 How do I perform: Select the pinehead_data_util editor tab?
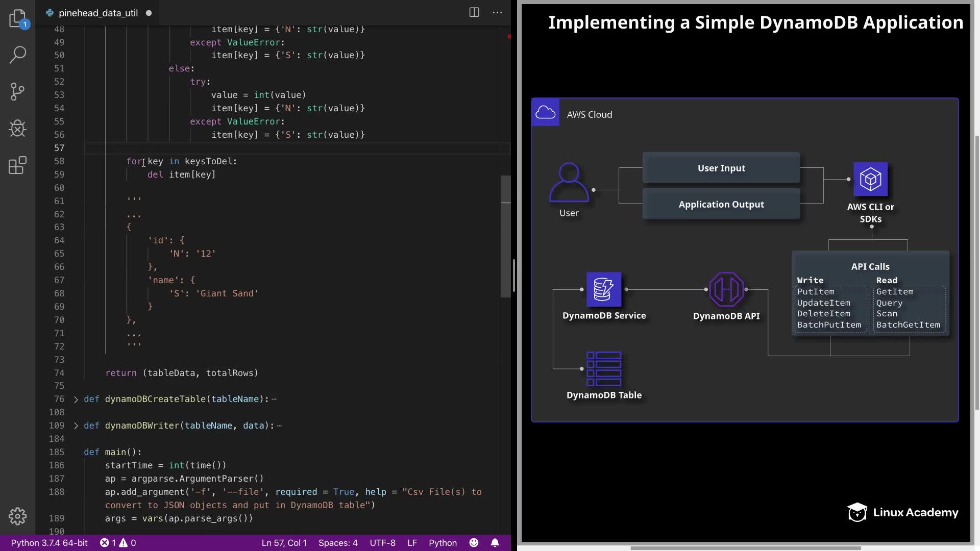pos(97,13)
